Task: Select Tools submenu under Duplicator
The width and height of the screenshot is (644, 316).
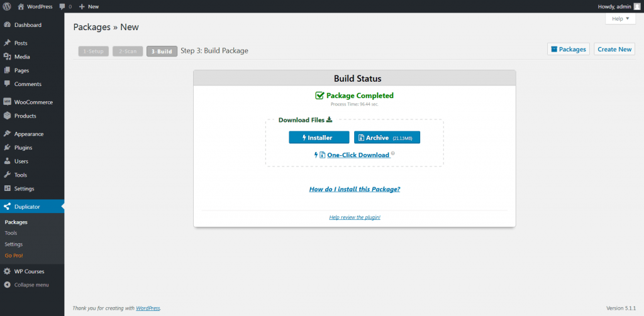Action: click(11, 233)
